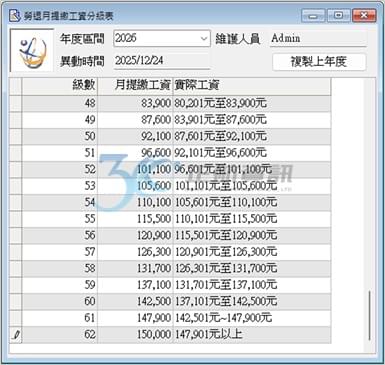This screenshot has width=385, height=365.
Task: Click the 複製上年度 button
Action: [319, 62]
